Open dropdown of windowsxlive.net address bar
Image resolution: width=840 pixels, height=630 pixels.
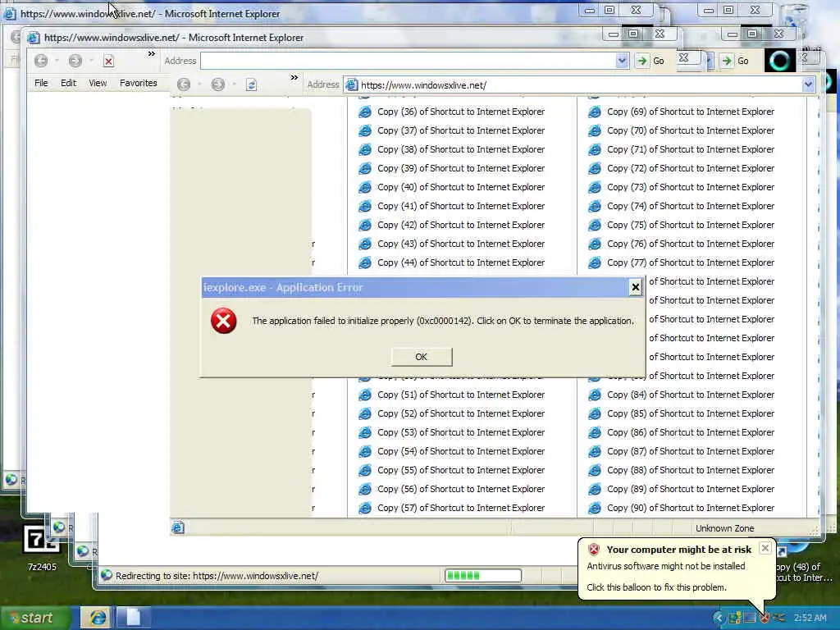(x=808, y=84)
